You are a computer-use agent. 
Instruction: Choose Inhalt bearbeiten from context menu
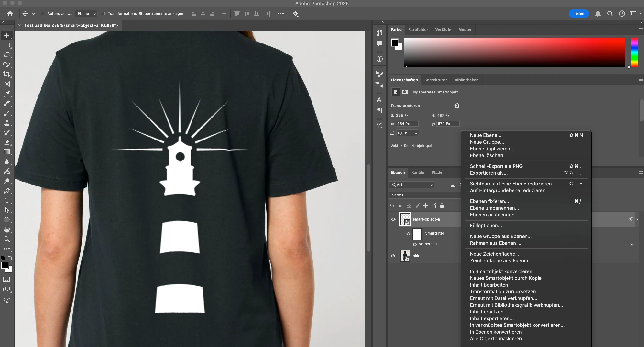click(x=489, y=285)
